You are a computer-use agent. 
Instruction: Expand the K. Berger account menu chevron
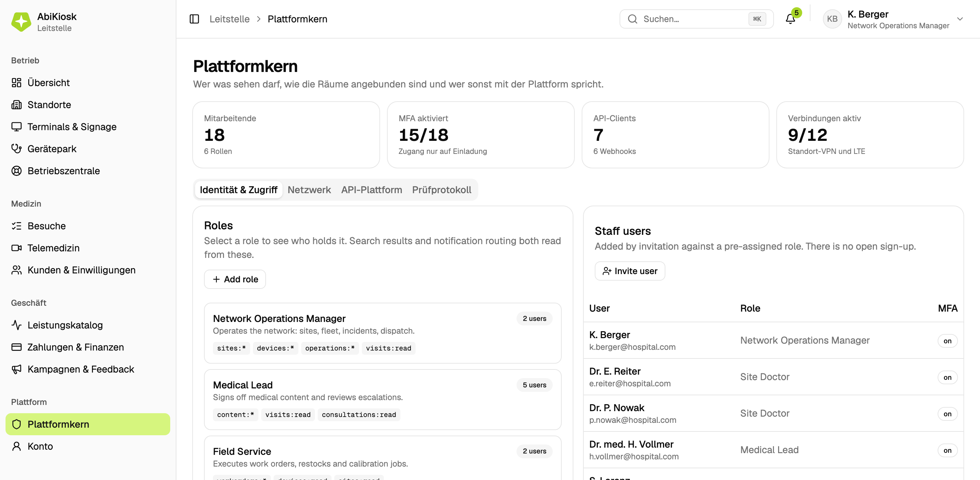tap(960, 19)
